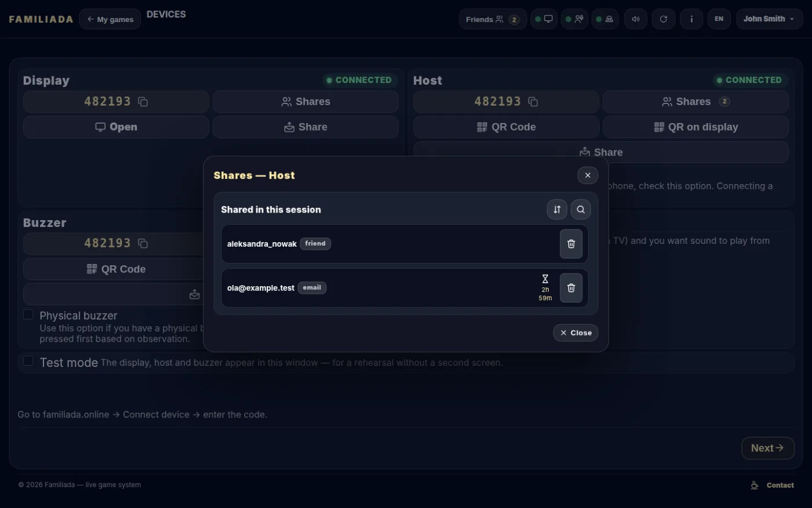Image resolution: width=812 pixels, height=508 pixels.
Task: Go back to My games
Action: pos(110,19)
